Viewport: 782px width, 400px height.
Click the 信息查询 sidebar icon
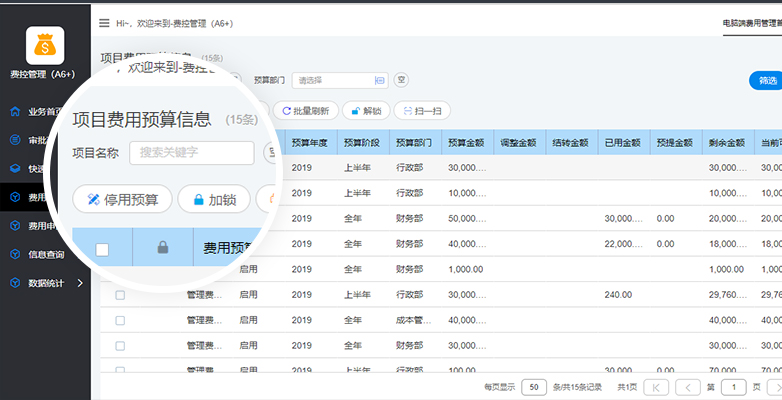tap(15, 254)
